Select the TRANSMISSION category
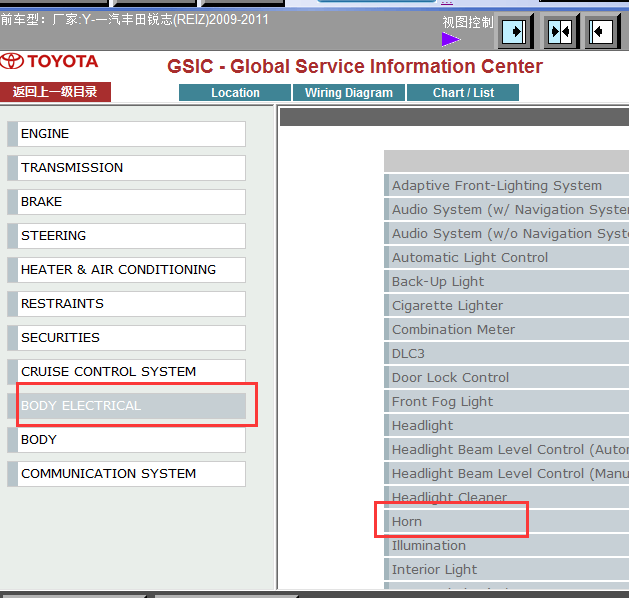The width and height of the screenshot is (629, 598). click(x=127, y=168)
